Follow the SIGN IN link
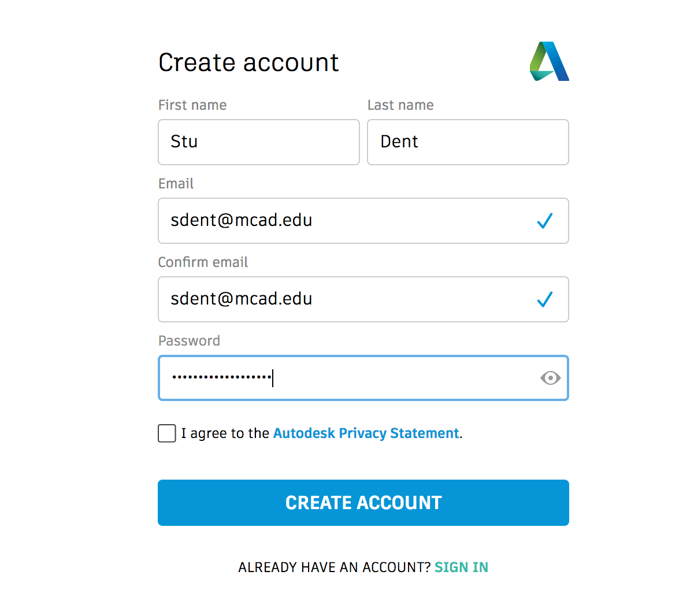Screen dimensions: 683x616 [x=461, y=567]
